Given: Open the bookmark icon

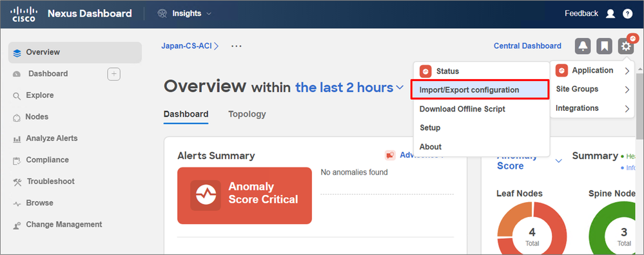Looking at the screenshot, I should (x=604, y=46).
